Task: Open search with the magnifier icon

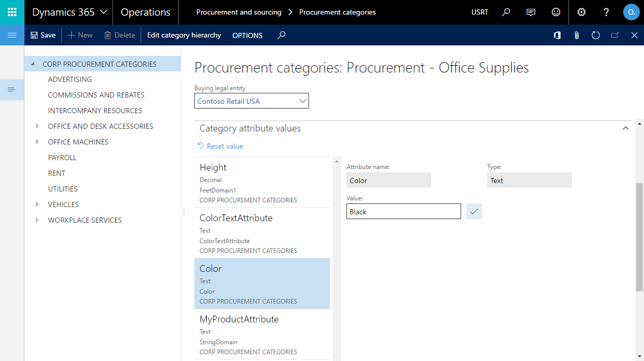Action: [505, 12]
